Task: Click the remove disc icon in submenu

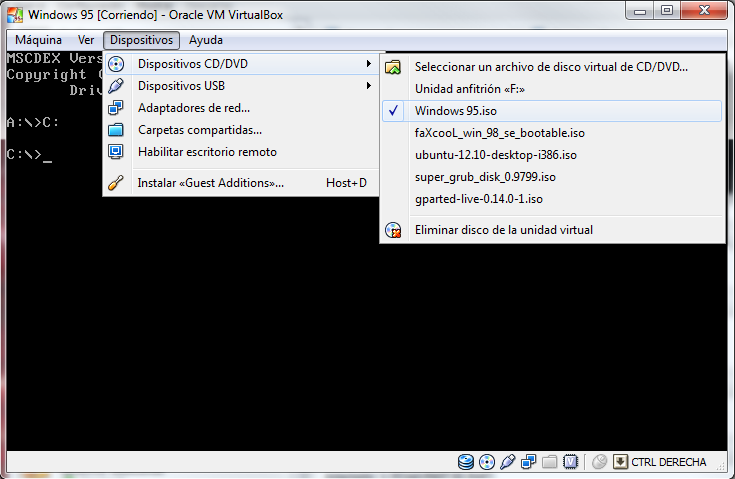Action: [x=393, y=230]
